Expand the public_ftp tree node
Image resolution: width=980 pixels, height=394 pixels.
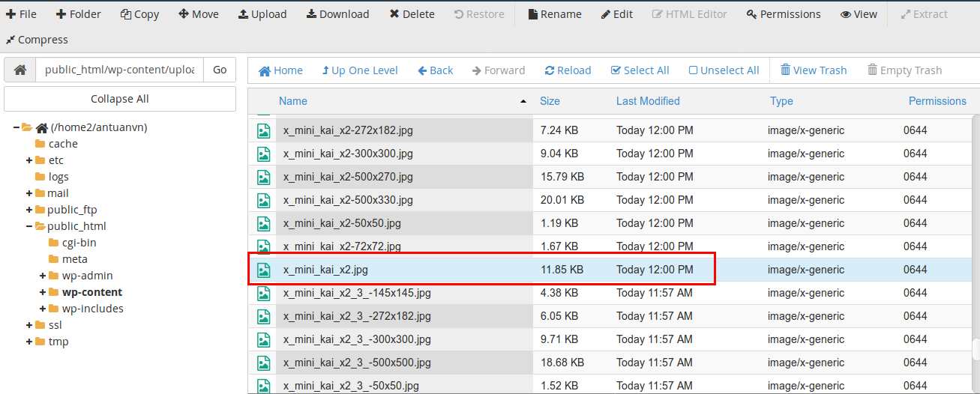tap(29, 210)
